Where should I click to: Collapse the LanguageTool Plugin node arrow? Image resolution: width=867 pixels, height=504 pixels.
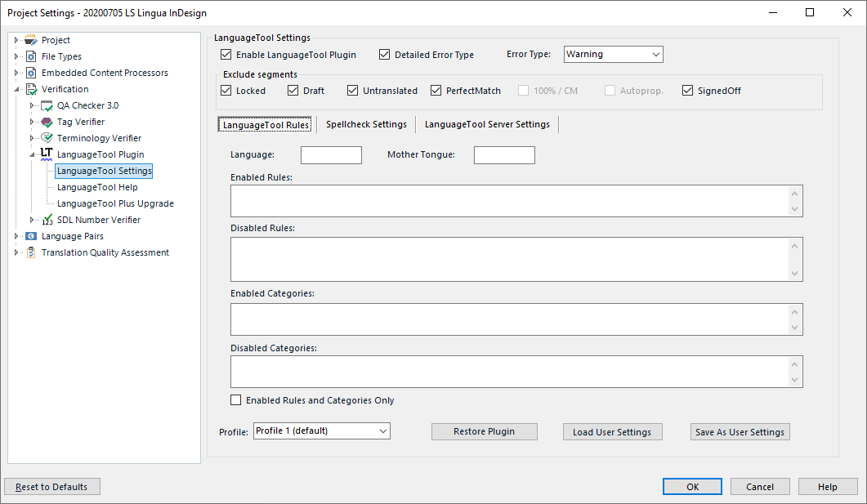[x=32, y=154]
